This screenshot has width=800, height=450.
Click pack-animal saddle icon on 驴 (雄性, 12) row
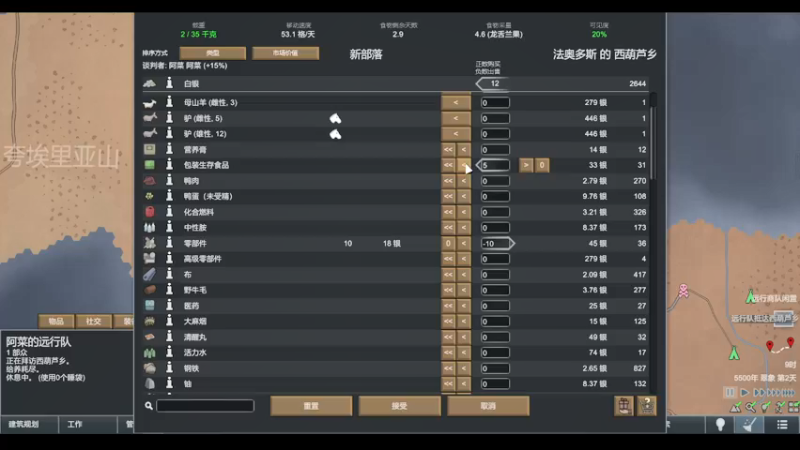pos(335,134)
